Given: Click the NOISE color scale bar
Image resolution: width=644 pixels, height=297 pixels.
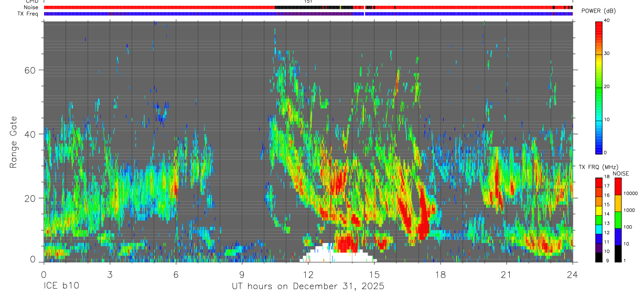Looking at the screenshot, I should click(618, 220).
